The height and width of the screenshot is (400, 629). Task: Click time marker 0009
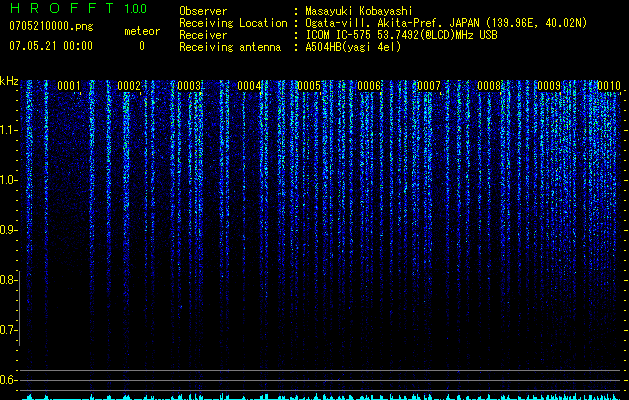[549, 86]
